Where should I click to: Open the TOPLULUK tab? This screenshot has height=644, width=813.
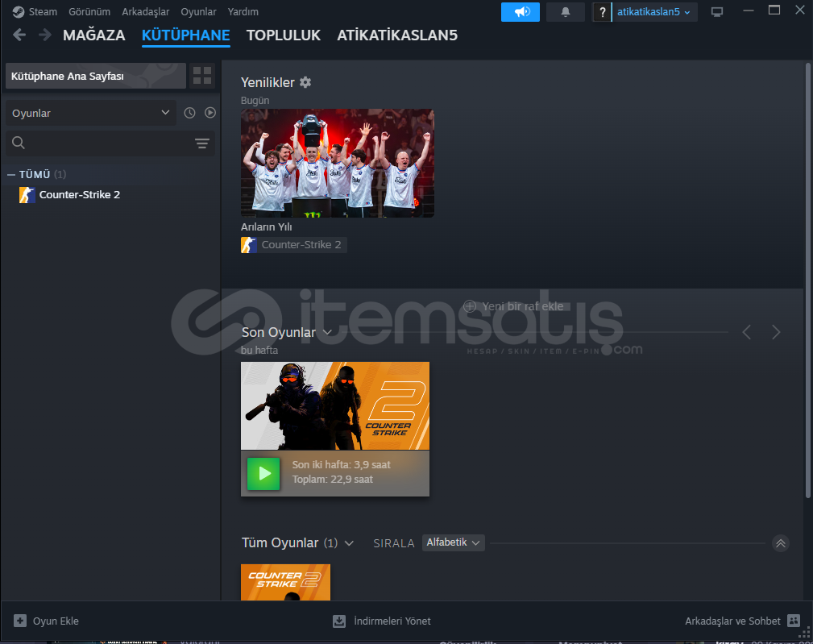pyautogui.click(x=283, y=35)
